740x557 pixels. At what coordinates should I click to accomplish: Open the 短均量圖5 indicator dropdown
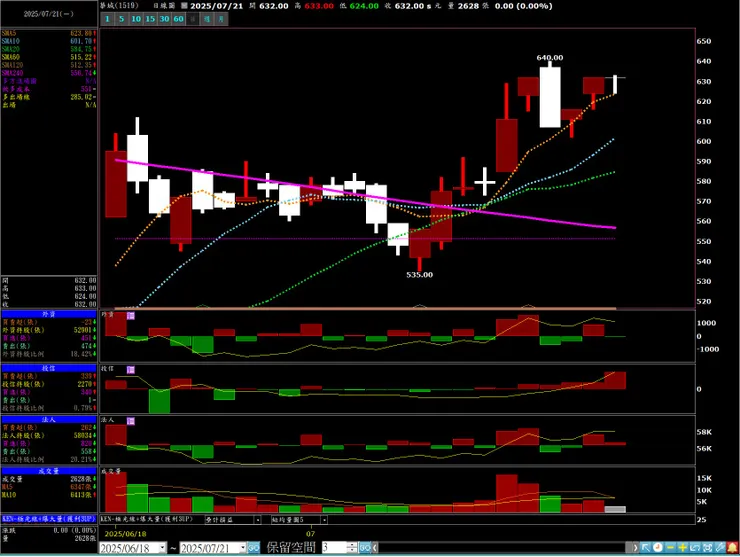[324, 520]
